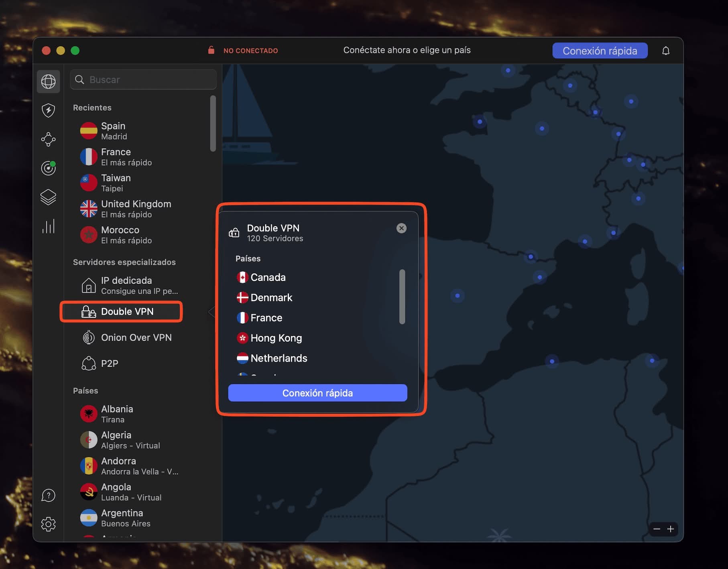This screenshot has width=728, height=569.
Task: Open the globe servers view in sidebar
Action: pyautogui.click(x=48, y=81)
